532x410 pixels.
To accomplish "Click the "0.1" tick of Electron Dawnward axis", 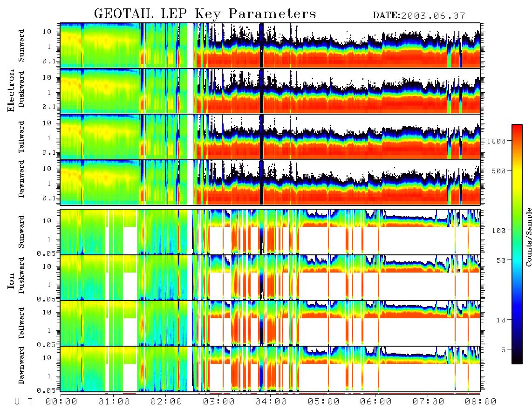I will click(49, 198).
